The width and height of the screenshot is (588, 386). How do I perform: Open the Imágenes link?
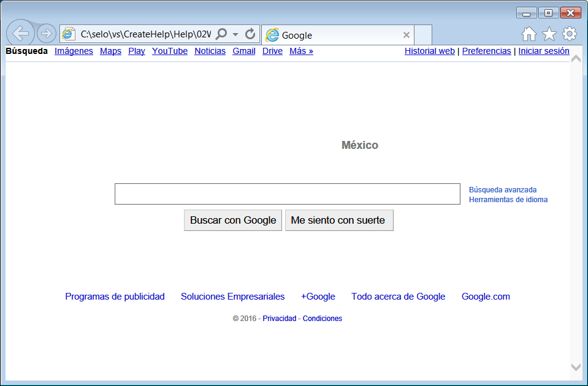coord(74,51)
